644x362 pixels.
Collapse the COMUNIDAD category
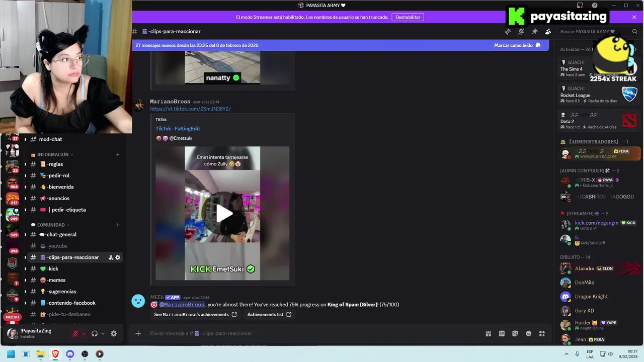click(50, 225)
